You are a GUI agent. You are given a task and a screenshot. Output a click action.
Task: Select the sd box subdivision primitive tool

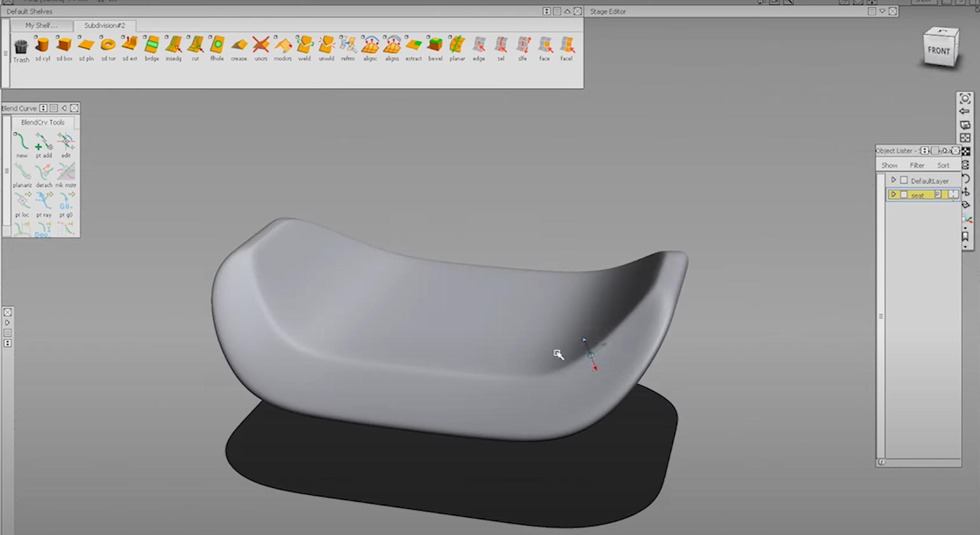point(64,46)
